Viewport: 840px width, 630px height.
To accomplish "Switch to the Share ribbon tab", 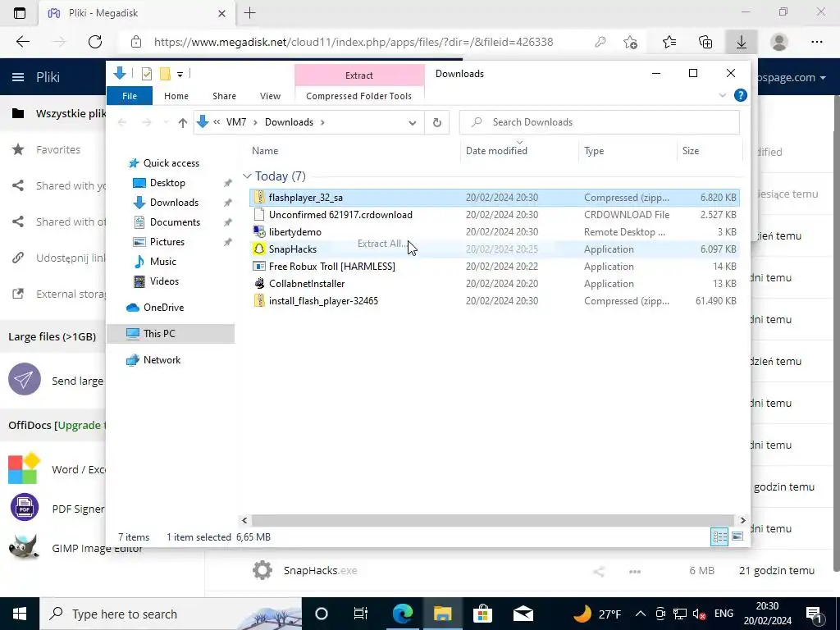I will (224, 96).
